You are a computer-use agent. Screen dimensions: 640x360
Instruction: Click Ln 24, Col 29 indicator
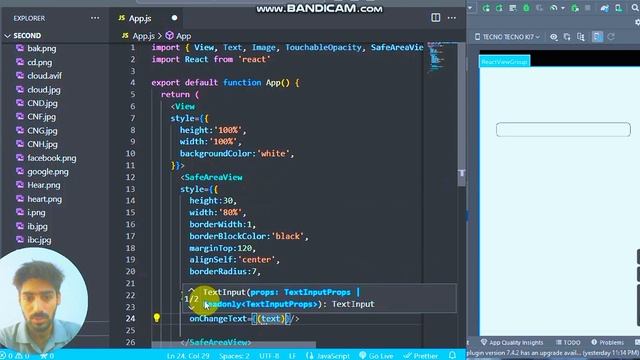coord(188,356)
